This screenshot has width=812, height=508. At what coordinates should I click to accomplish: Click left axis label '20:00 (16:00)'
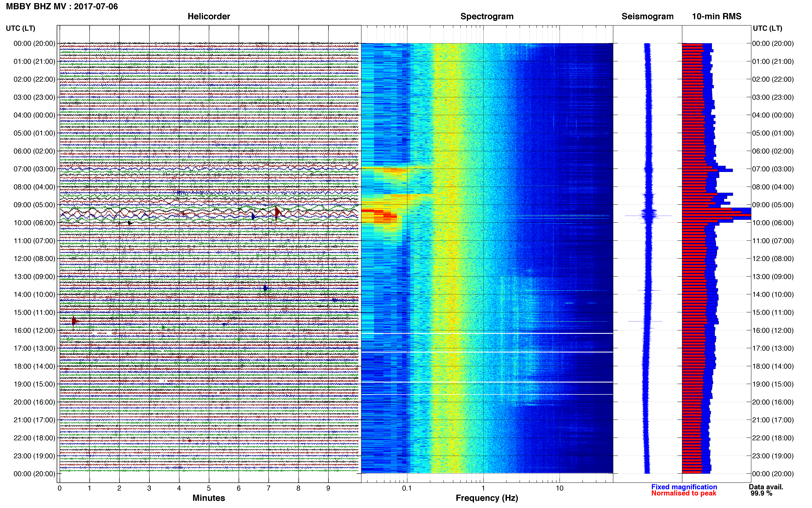point(34,402)
